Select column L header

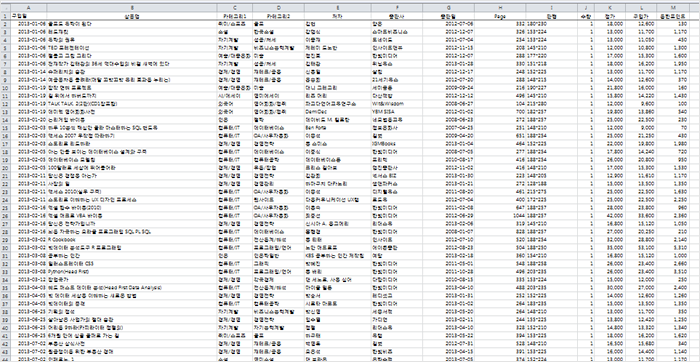pos(641,8)
